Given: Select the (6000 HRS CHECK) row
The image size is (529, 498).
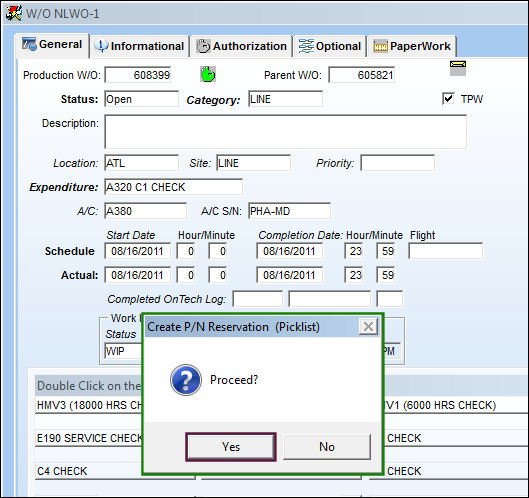Looking at the screenshot, I should tap(455, 405).
